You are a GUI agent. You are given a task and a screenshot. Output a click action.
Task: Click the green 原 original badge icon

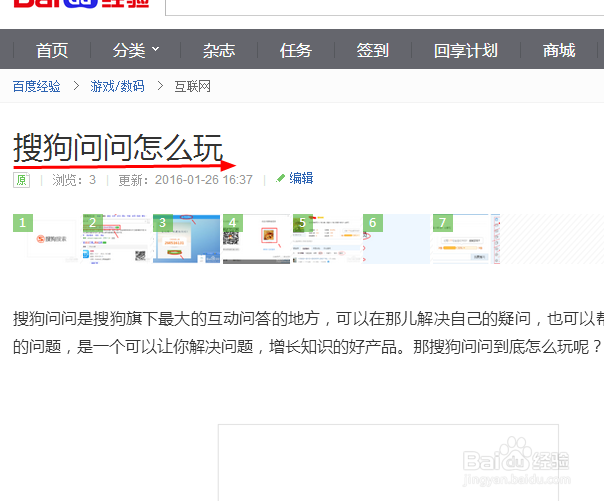[x=22, y=180]
